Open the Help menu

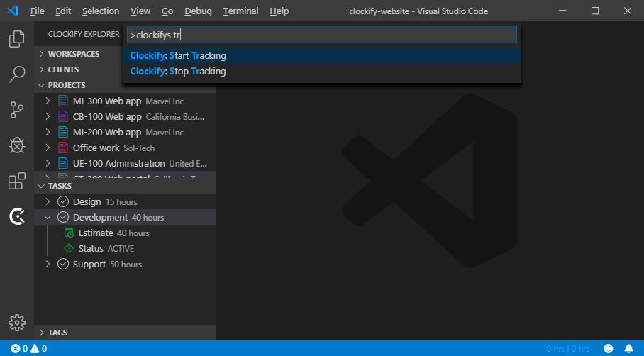(279, 11)
